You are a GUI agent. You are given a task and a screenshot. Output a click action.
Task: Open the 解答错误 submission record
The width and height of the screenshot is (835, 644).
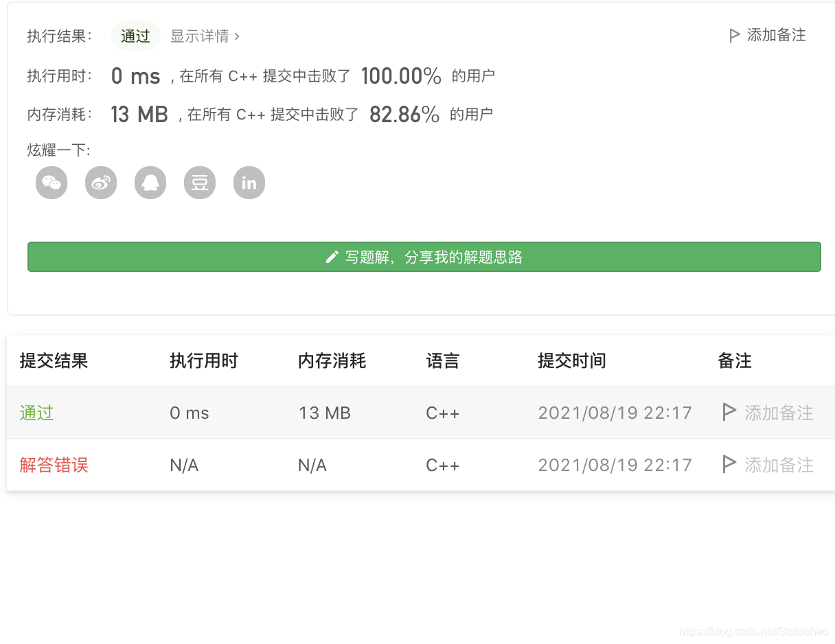(54, 465)
